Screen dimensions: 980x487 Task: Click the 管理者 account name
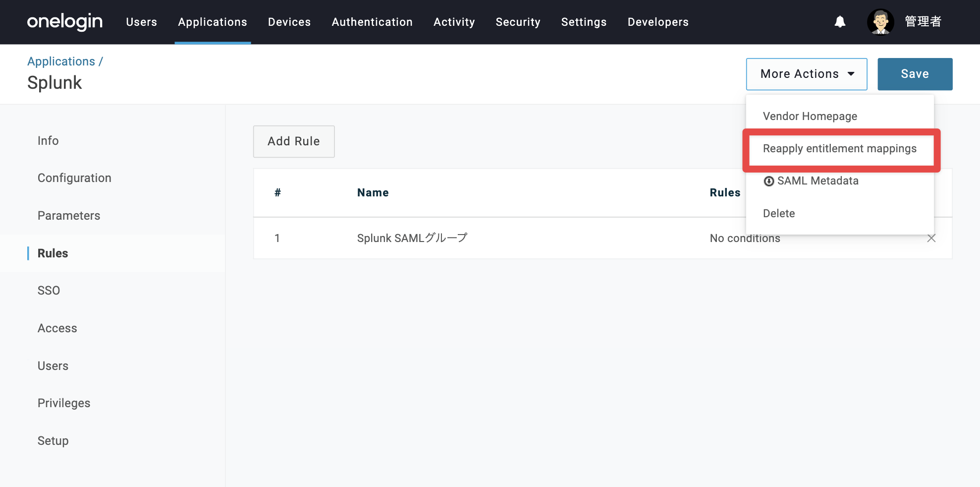point(923,22)
